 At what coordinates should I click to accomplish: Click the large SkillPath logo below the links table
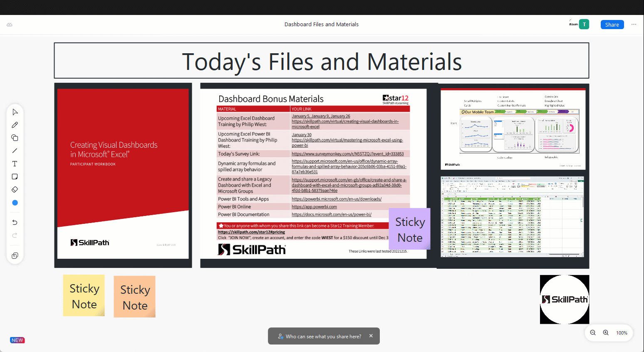252,250
